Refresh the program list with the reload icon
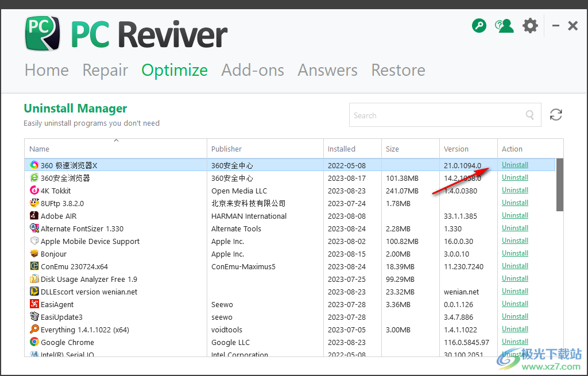This screenshot has height=376, width=588. (556, 115)
